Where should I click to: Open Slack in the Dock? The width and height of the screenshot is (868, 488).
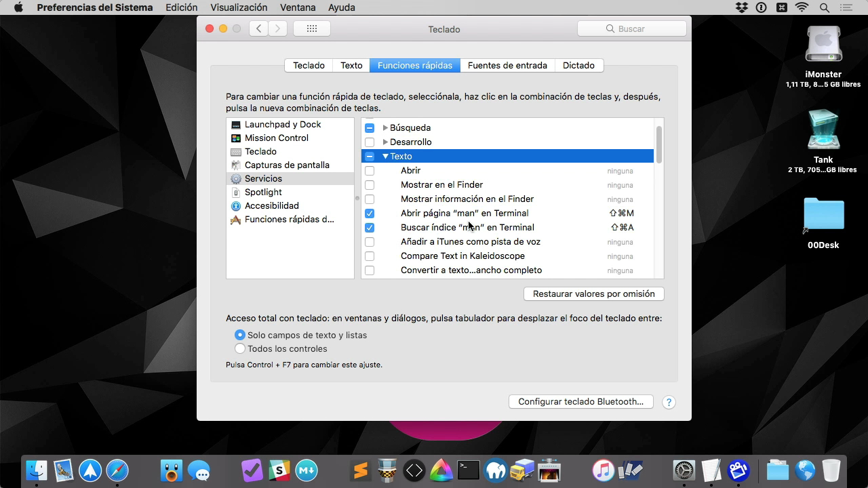(x=279, y=470)
